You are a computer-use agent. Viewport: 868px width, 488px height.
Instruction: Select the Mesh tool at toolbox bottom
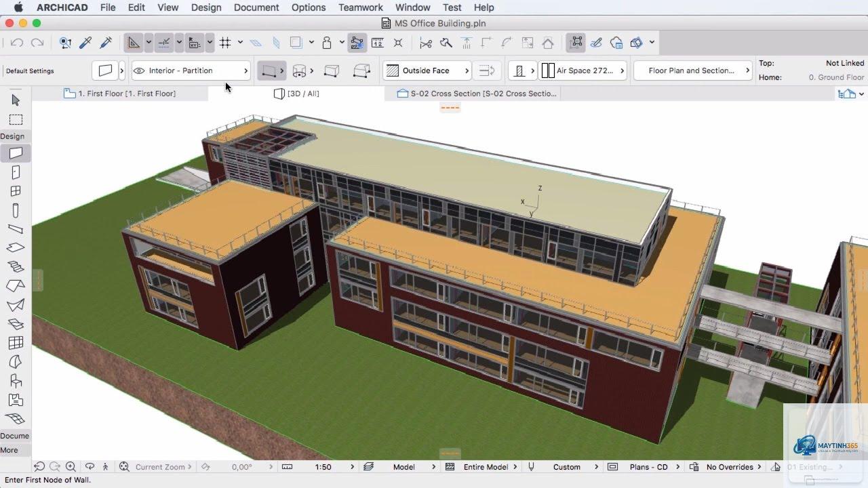pos(16,419)
